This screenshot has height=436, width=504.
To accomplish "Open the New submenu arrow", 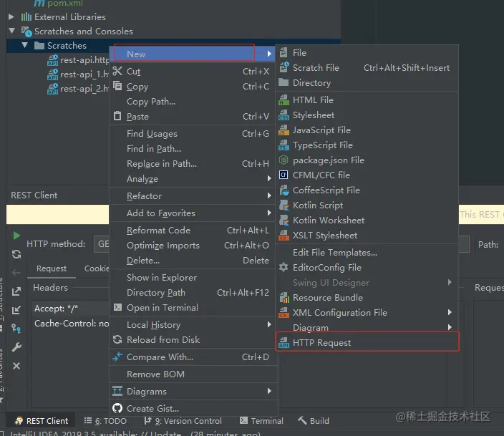I will pyautogui.click(x=269, y=54).
